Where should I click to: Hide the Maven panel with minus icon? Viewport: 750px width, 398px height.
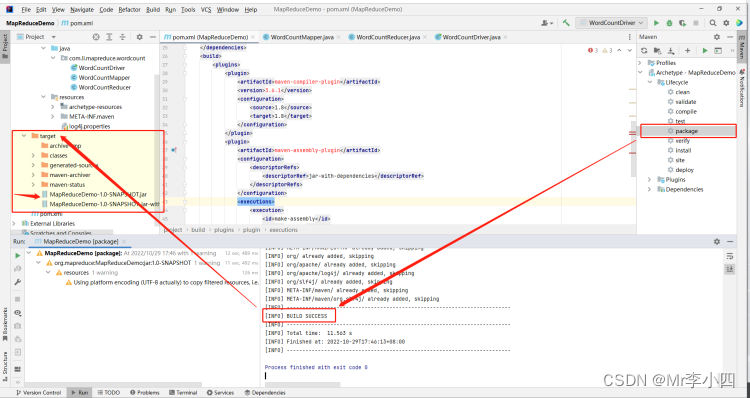(x=730, y=37)
